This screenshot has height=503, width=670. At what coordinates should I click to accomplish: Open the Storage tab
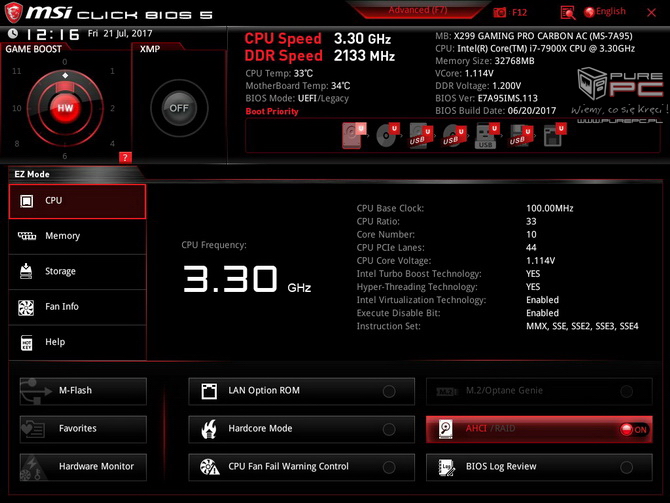(77, 272)
